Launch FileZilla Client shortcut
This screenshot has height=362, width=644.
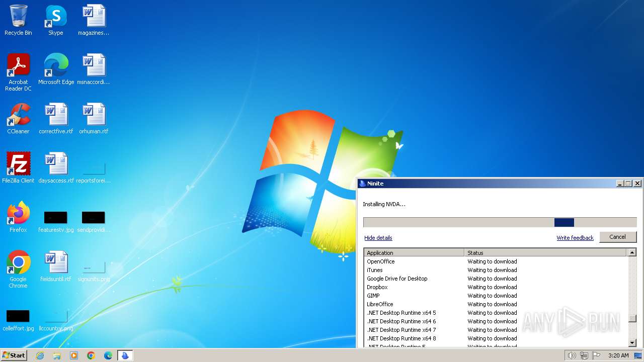[x=18, y=167]
